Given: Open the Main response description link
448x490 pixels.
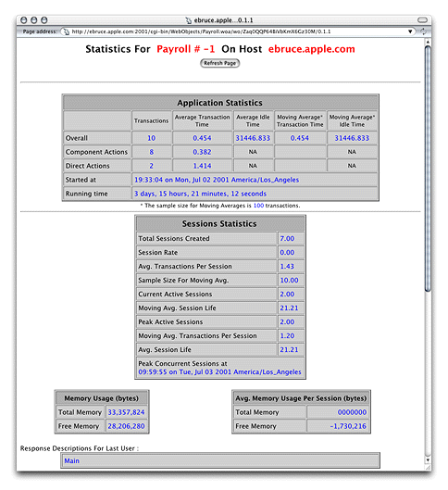Looking at the screenshot, I should tap(72, 461).
